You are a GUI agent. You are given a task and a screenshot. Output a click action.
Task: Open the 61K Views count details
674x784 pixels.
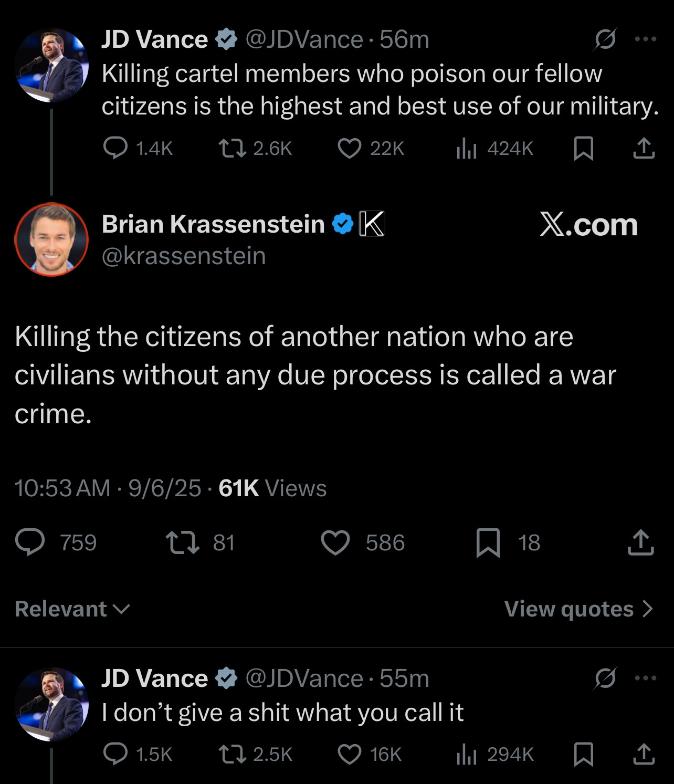[x=272, y=488]
